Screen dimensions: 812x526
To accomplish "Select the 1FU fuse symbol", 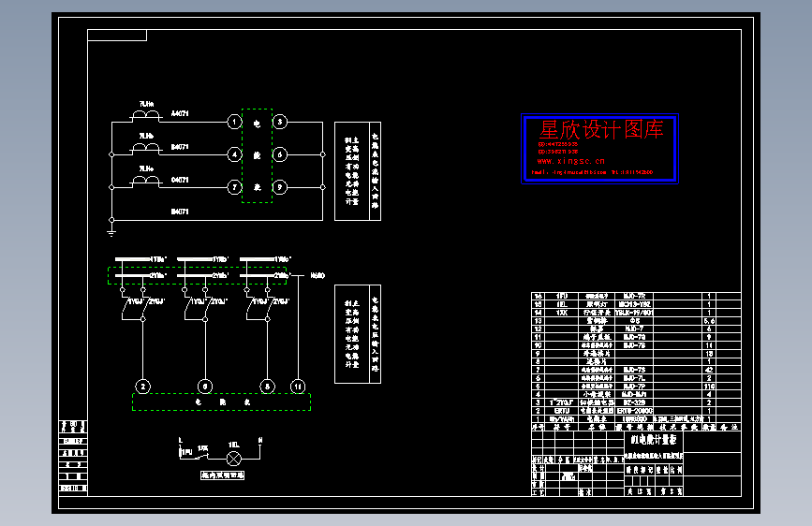I will tap(181, 451).
